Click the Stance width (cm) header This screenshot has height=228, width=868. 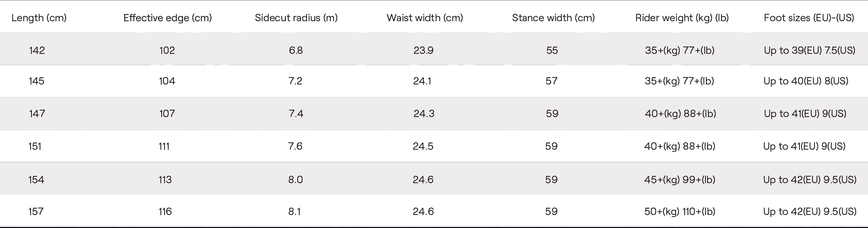554,18
